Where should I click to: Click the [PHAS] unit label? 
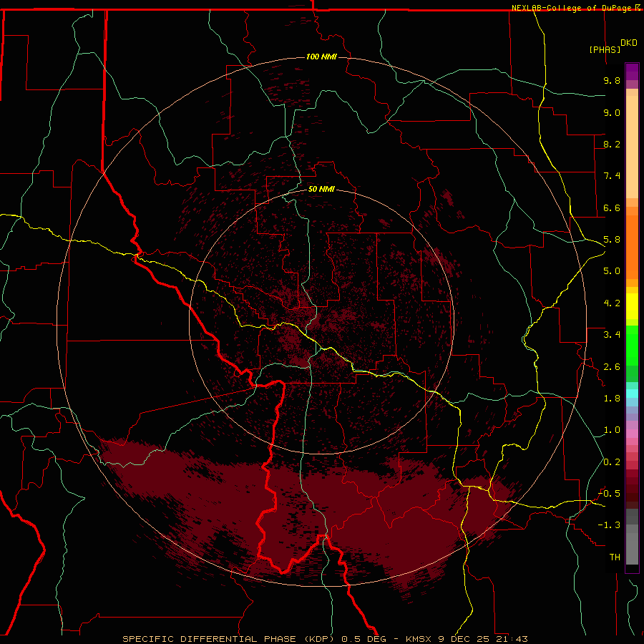coord(605,49)
